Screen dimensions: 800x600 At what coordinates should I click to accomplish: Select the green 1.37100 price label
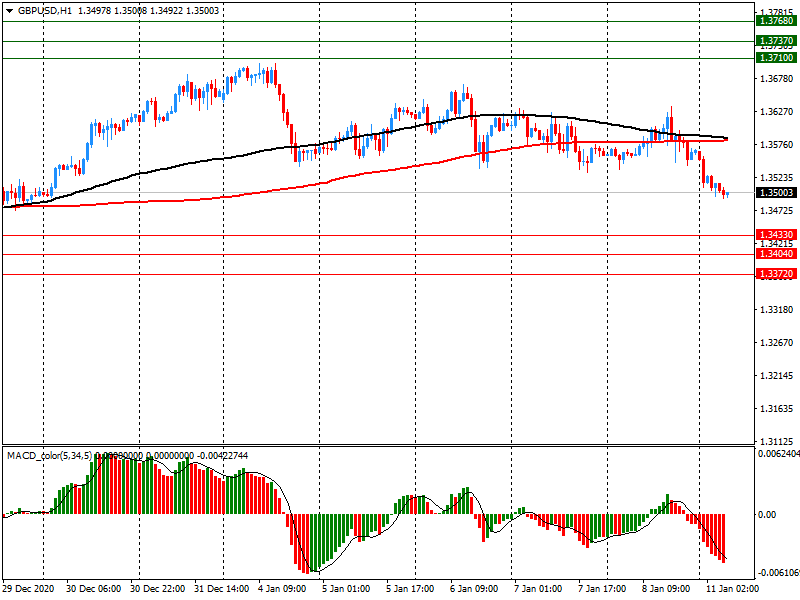click(x=776, y=59)
